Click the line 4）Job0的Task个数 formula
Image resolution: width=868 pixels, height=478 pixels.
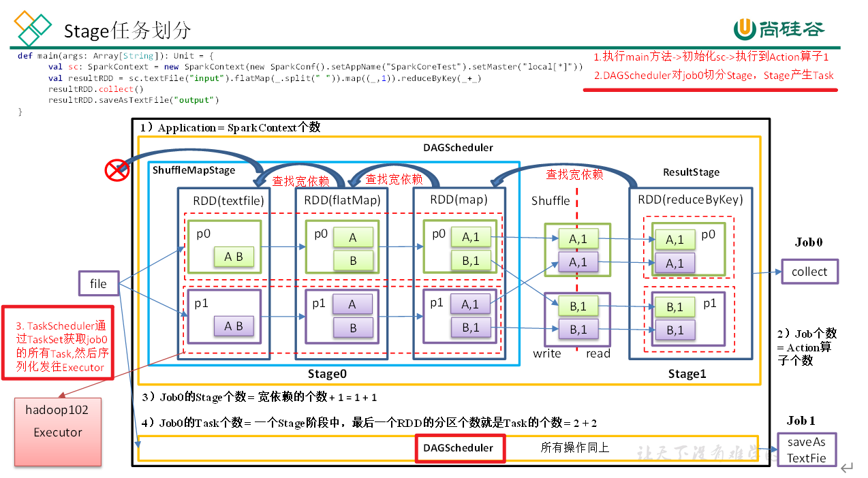[x=369, y=423]
